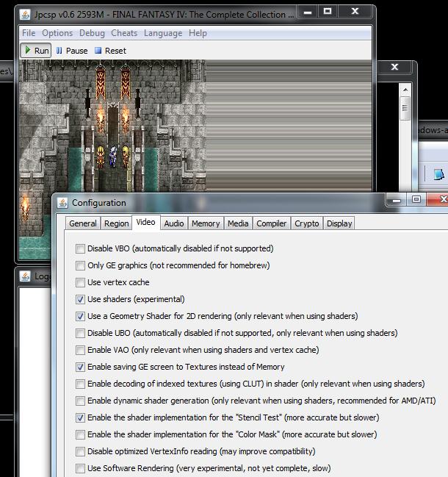448x477 pixels.
Task: Click the blue Reset icon
Action: pos(98,51)
